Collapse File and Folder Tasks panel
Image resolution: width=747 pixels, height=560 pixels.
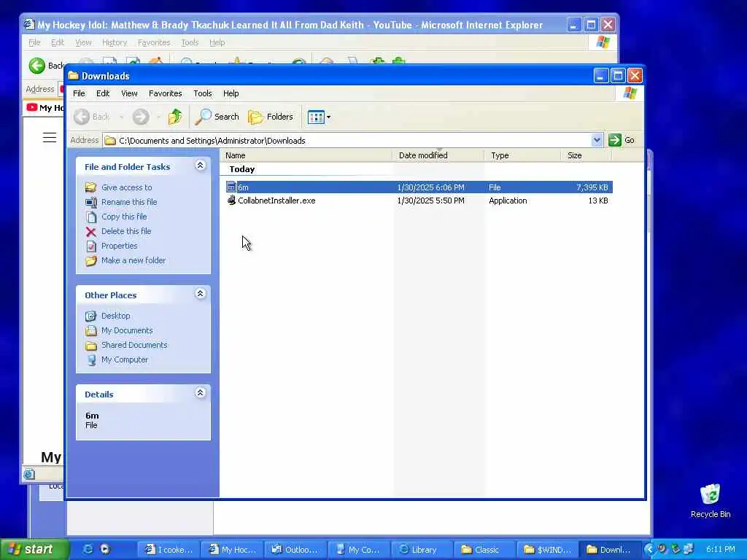pyautogui.click(x=201, y=166)
